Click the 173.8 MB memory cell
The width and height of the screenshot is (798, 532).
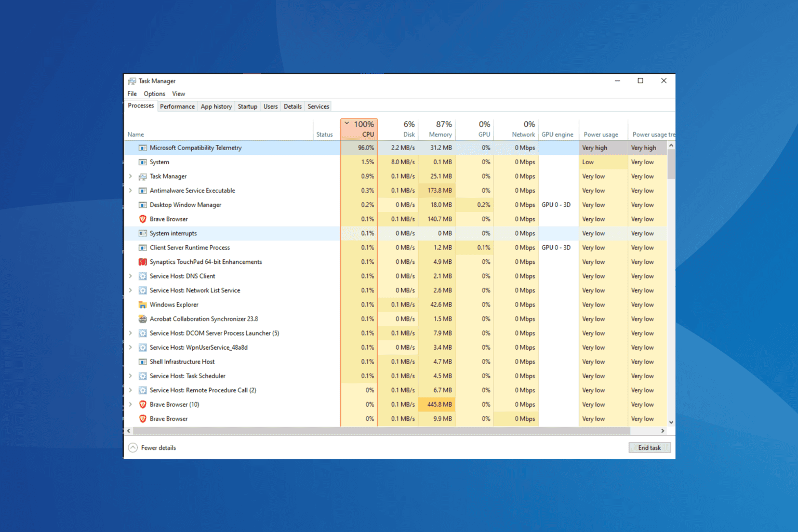coord(437,191)
